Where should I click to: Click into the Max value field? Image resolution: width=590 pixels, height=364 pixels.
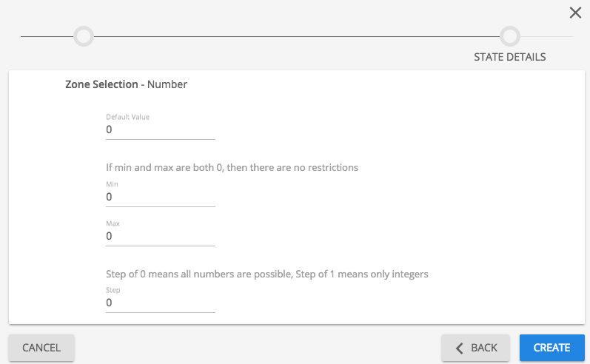[160, 237]
